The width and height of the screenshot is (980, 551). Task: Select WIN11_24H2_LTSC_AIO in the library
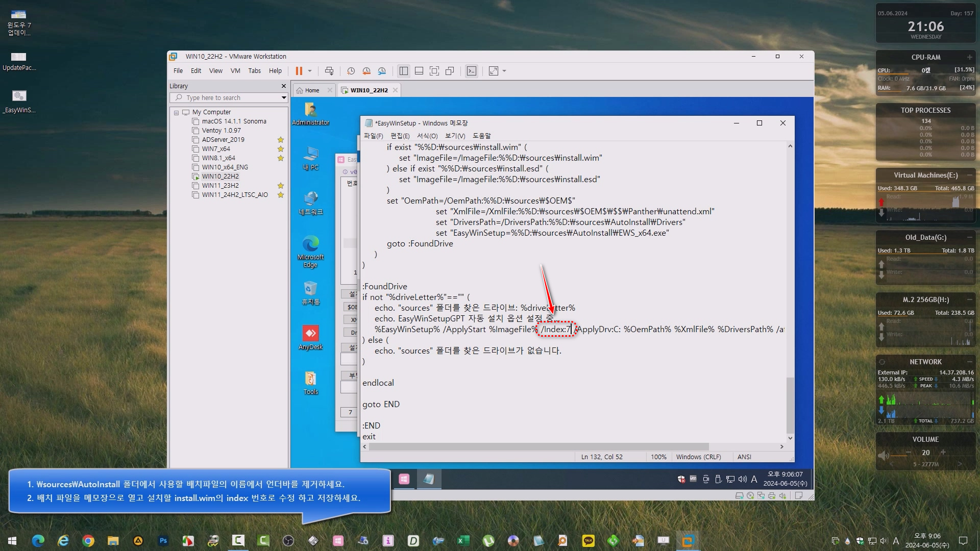click(x=234, y=195)
